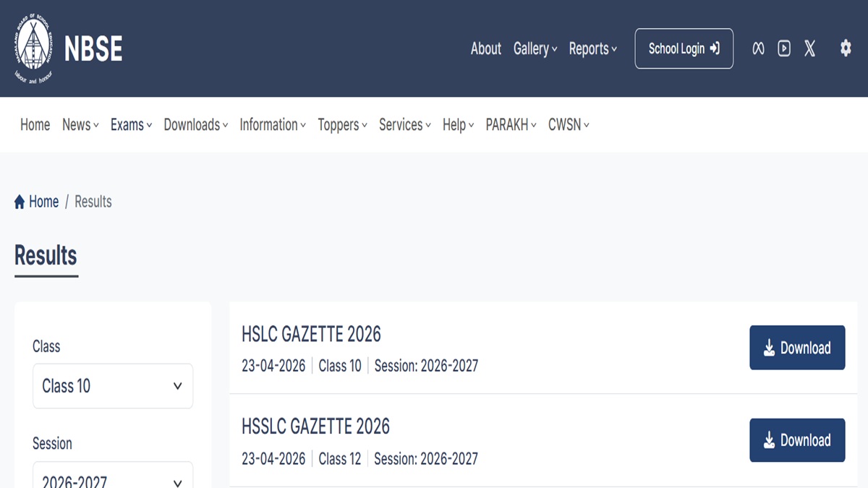The width and height of the screenshot is (868, 488).
Task: Open the Toppers menu
Action: tap(342, 125)
